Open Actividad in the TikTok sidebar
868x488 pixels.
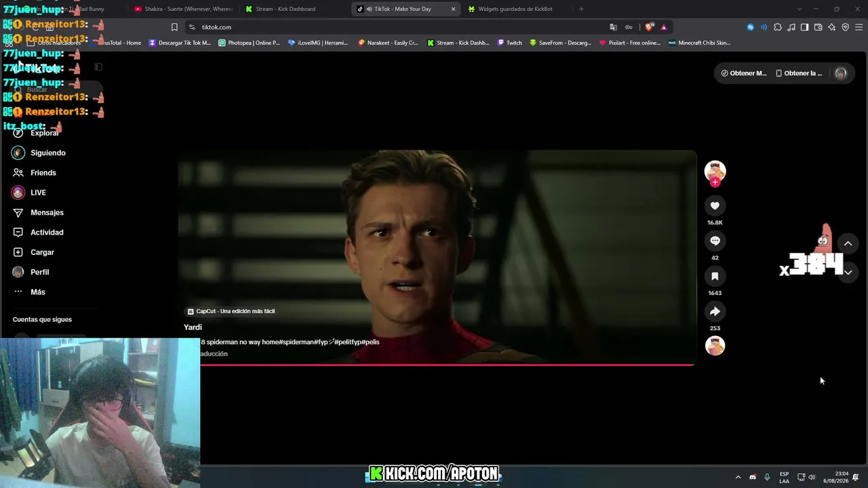click(47, 232)
